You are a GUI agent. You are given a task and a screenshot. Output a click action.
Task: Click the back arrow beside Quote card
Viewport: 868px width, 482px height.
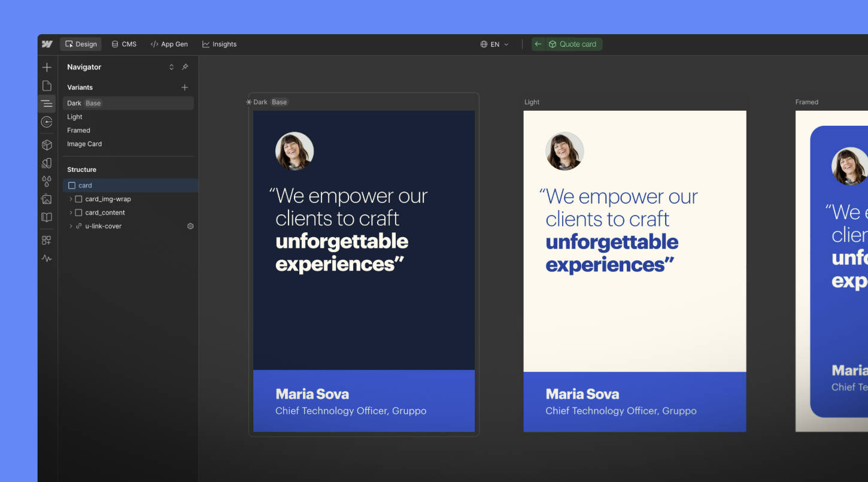point(538,44)
